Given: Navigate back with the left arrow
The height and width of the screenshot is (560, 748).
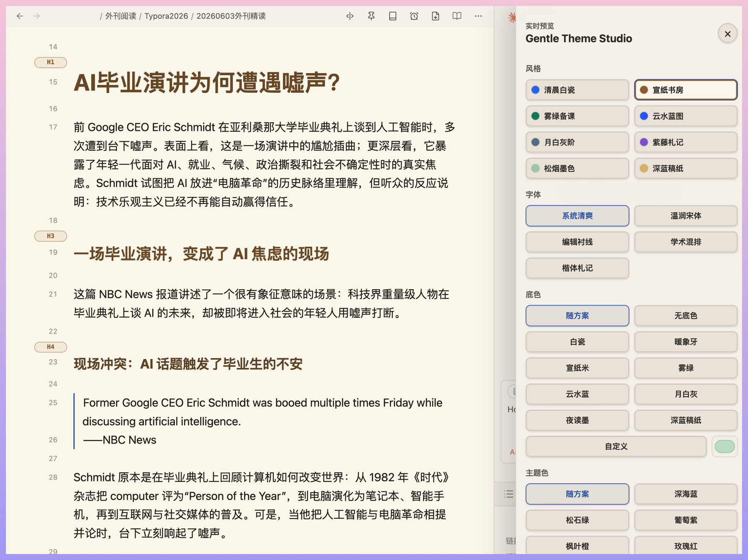Looking at the screenshot, I should pyautogui.click(x=20, y=16).
